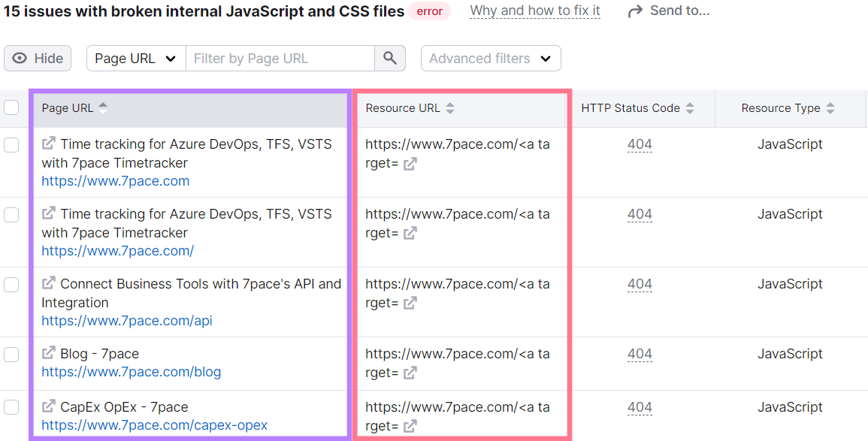Sort the HTTP Status Code column
The width and height of the screenshot is (868, 441).
pyautogui.click(x=691, y=107)
